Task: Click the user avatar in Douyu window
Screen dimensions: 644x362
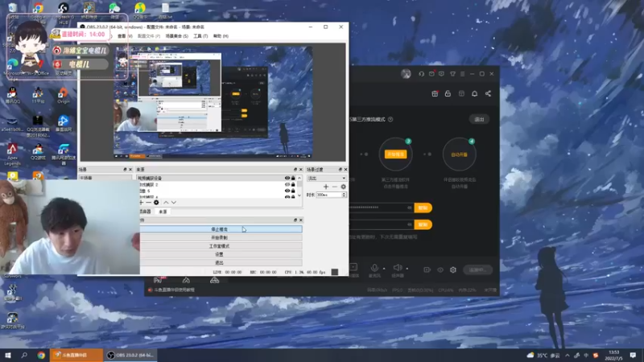Action: pos(407,74)
